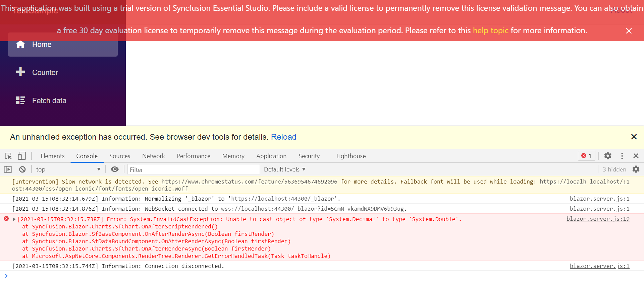Open live expression eye icon
This screenshot has height=283, width=644.
tap(115, 169)
